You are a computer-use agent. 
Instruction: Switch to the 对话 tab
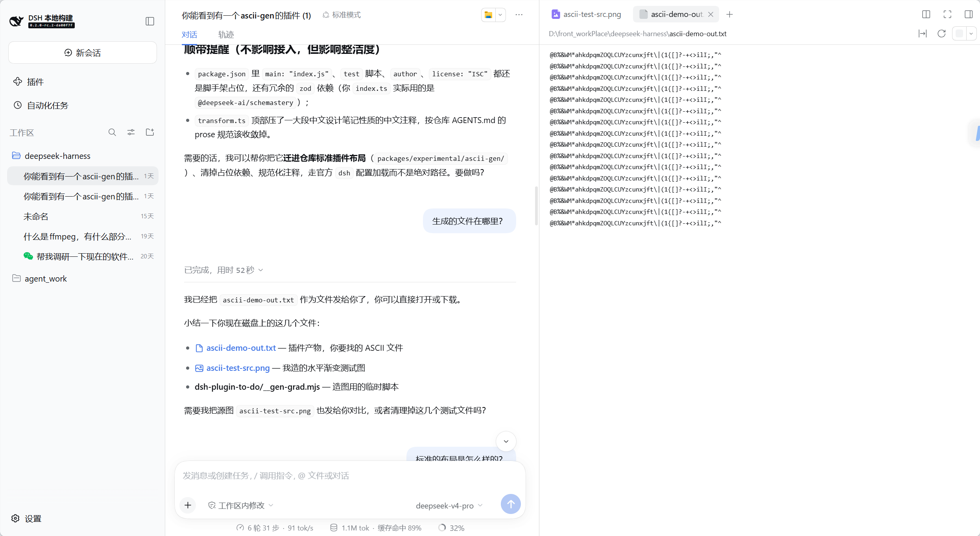[189, 35]
